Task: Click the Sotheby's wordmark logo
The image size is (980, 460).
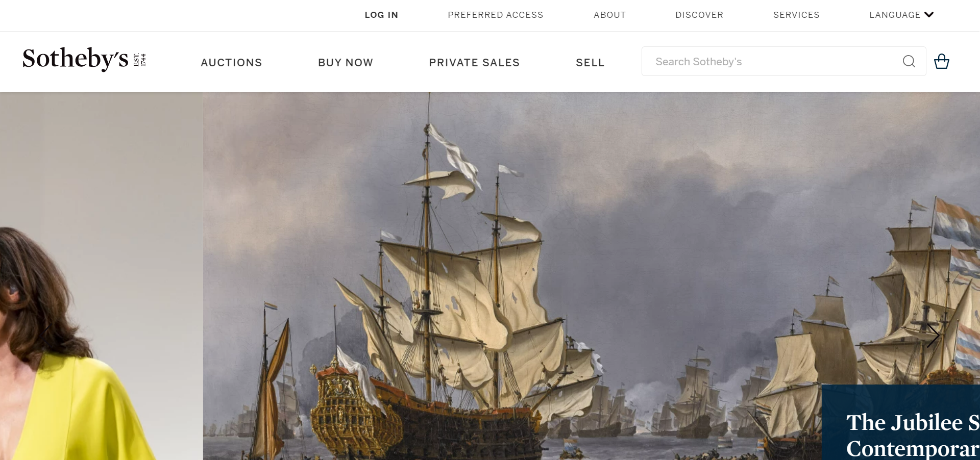Action: pyautogui.click(x=75, y=59)
